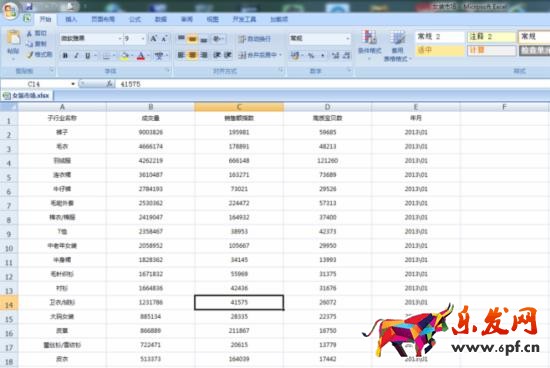The image size is (550, 368).
Task: Select cell C2 containing 195981
Action: pyautogui.click(x=239, y=132)
